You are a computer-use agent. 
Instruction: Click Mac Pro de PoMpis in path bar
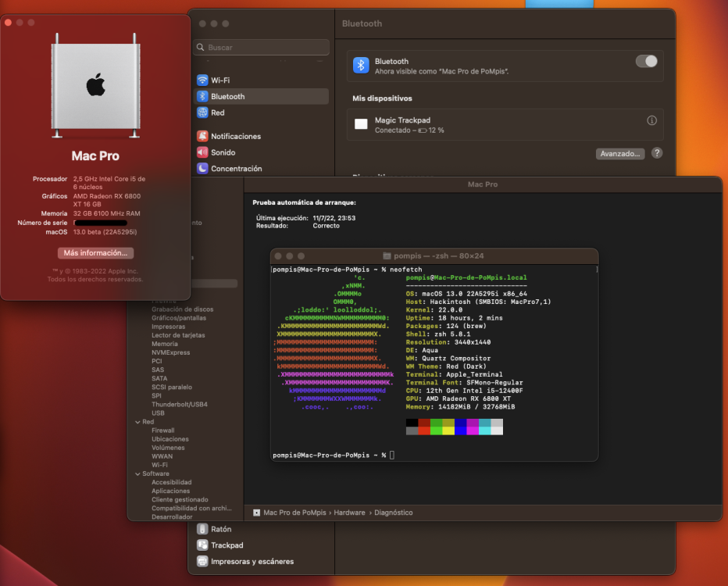[x=294, y=513]
